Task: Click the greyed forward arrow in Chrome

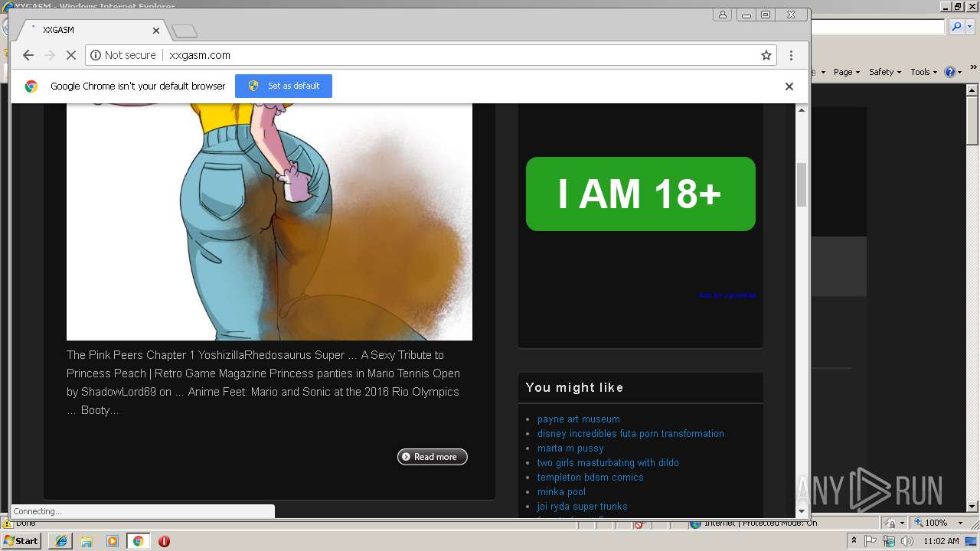Action: tap(50, 55)
